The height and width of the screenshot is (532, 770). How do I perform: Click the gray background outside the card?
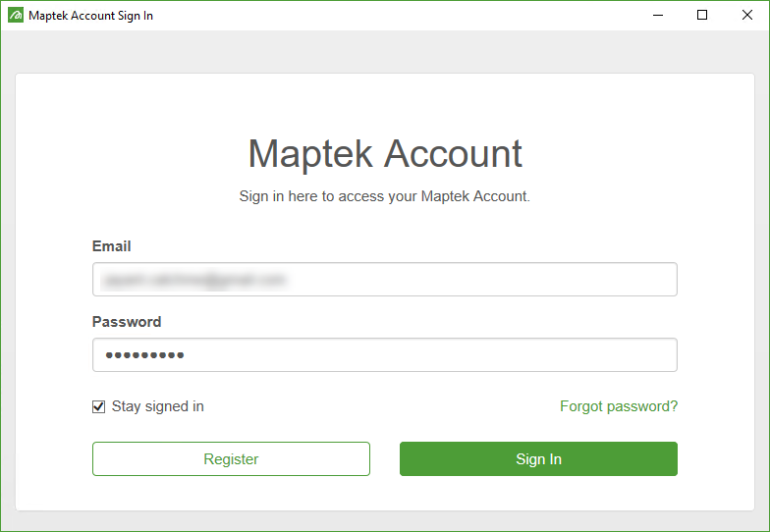pos(385,51)
